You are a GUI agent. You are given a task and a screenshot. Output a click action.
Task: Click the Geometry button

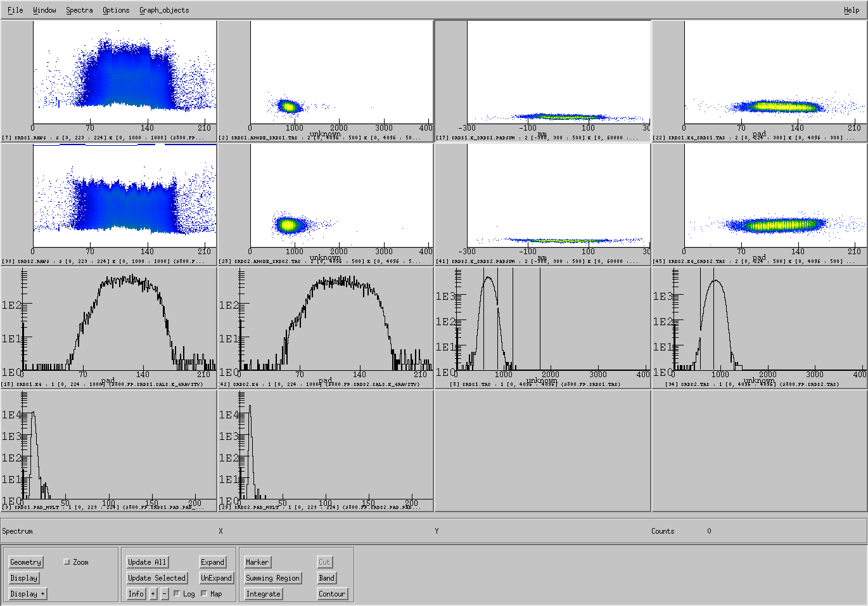(x=25, y=562)
